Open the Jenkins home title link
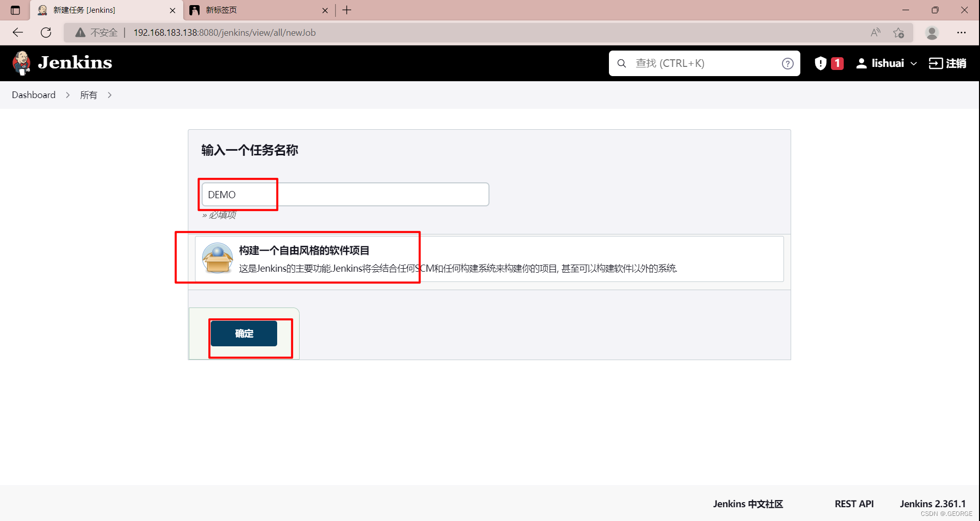 (x=75, y=63)
